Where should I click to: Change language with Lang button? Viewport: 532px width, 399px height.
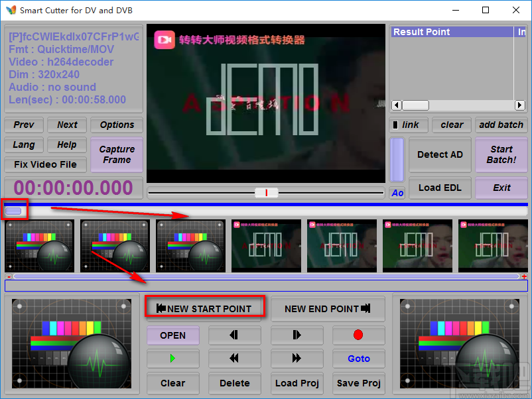tap(24, 144)
